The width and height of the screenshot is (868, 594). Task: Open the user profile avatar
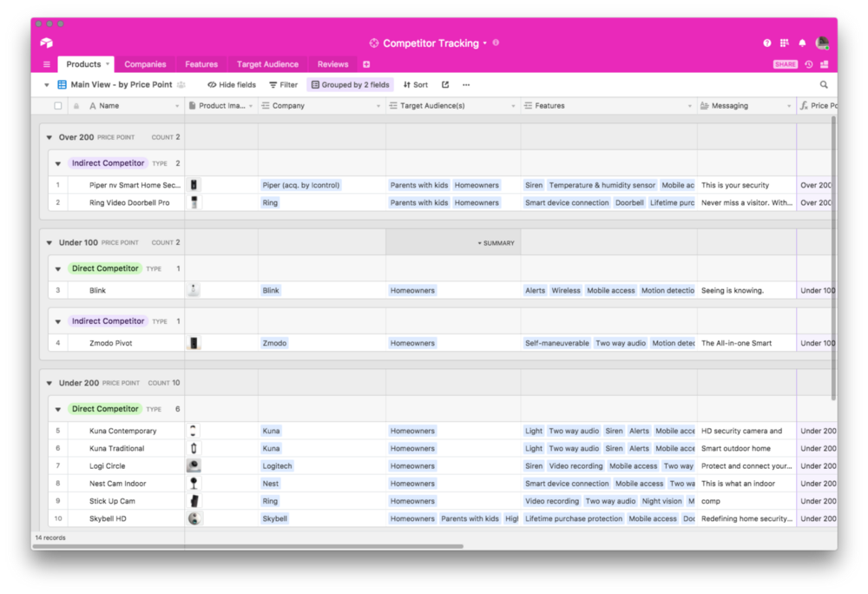pyautogui.click(x=822, y=43)
